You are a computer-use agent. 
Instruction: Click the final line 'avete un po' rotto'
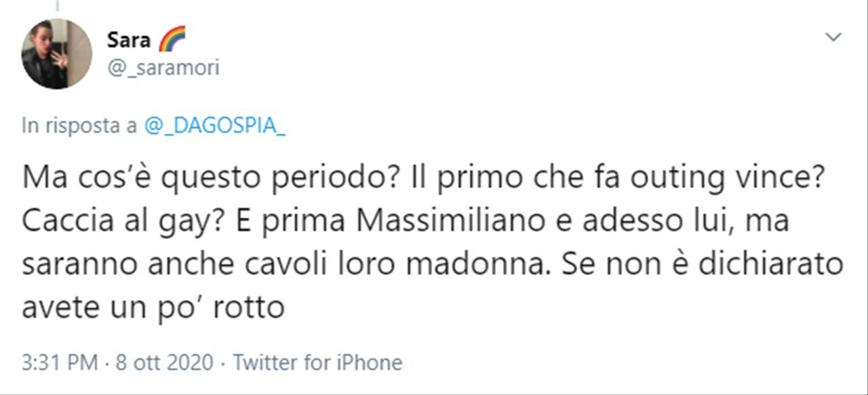tap(152, 308)
